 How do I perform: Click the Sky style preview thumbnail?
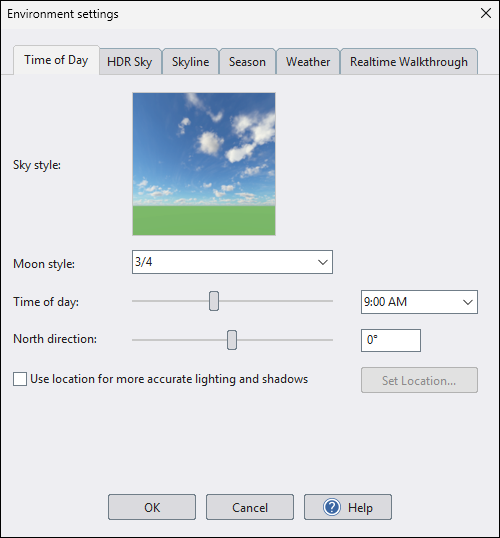tap(204, 164)
